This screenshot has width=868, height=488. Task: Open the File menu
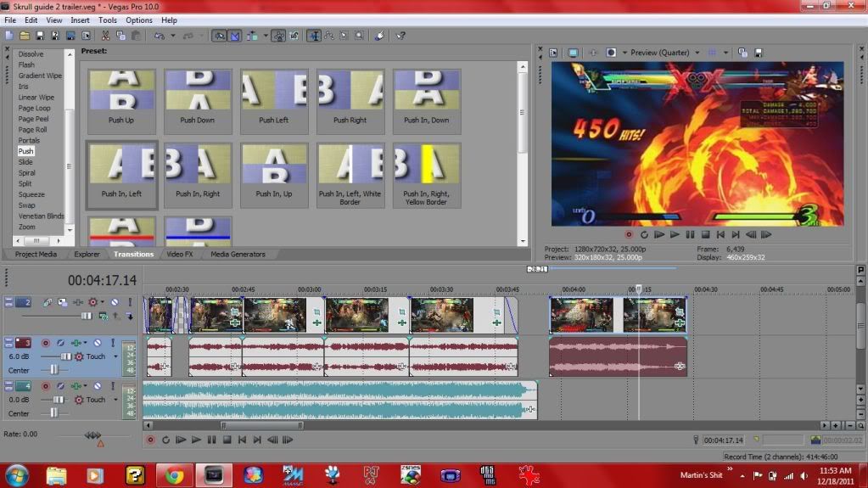[10, 20]
